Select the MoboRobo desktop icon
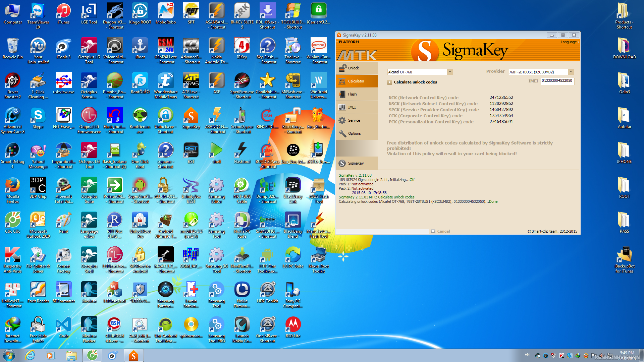This screenshot has width=644, height=362. [166, 14]
